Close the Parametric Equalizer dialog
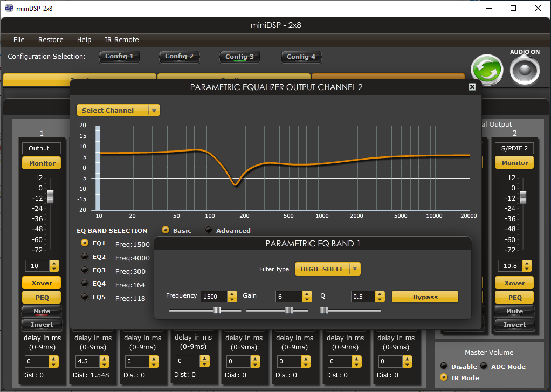 pos(472,87)
